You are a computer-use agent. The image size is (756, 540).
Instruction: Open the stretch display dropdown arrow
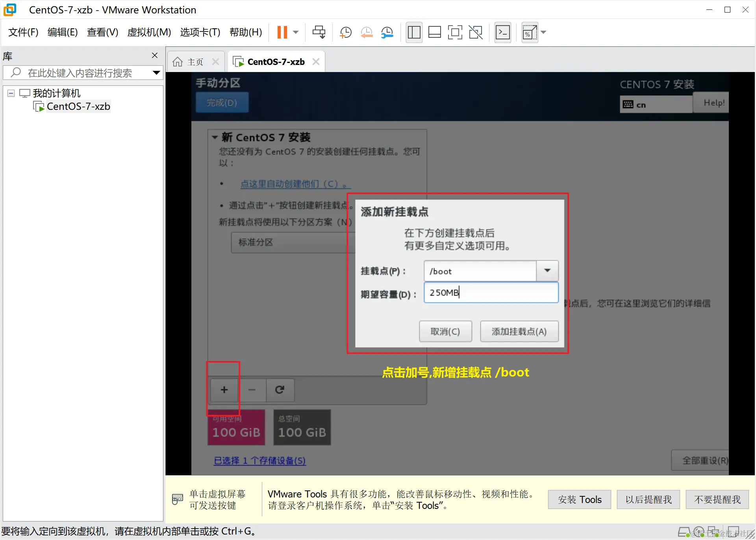point(544,32)
